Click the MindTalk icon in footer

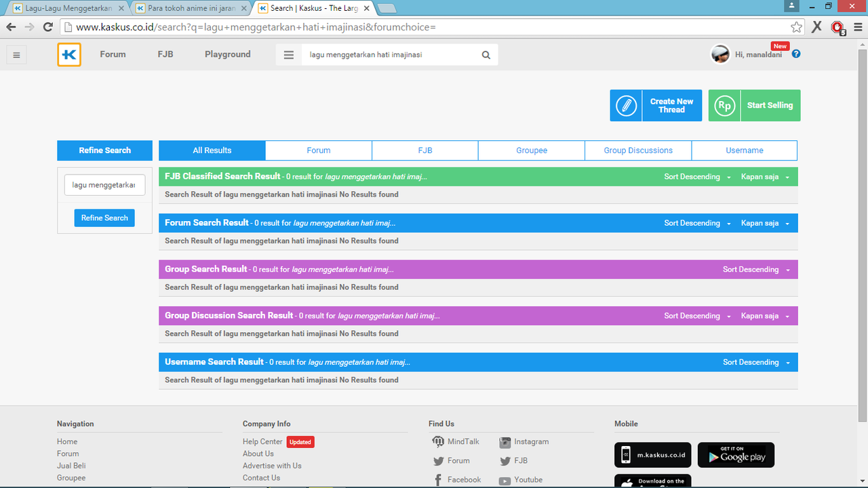tap(438, 442)
